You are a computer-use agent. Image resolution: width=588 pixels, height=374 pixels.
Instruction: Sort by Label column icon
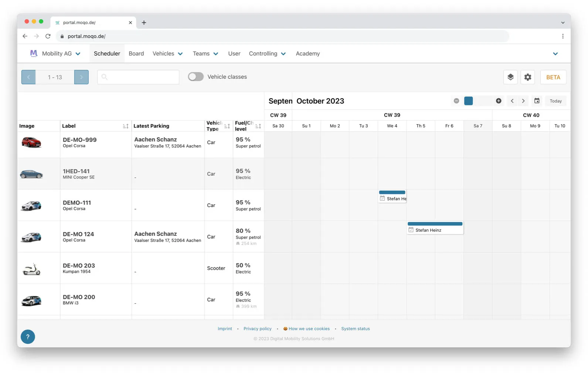[125, 126]
